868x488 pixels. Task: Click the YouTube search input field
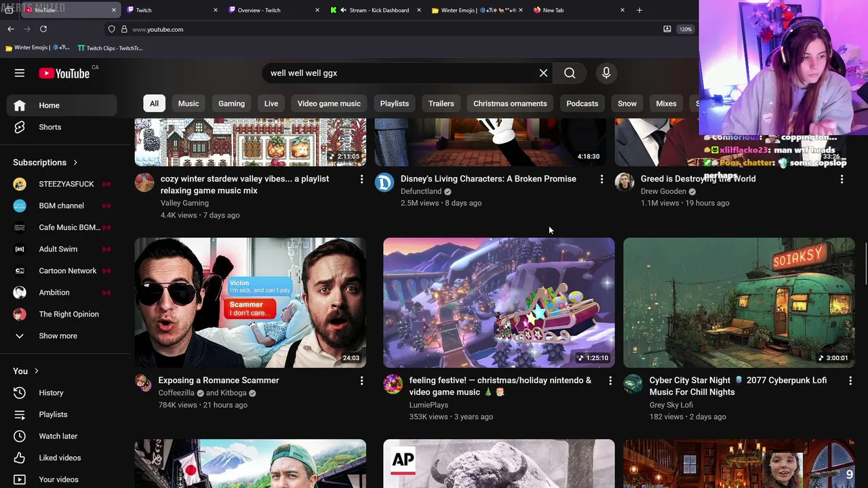[x=400, y=73]
